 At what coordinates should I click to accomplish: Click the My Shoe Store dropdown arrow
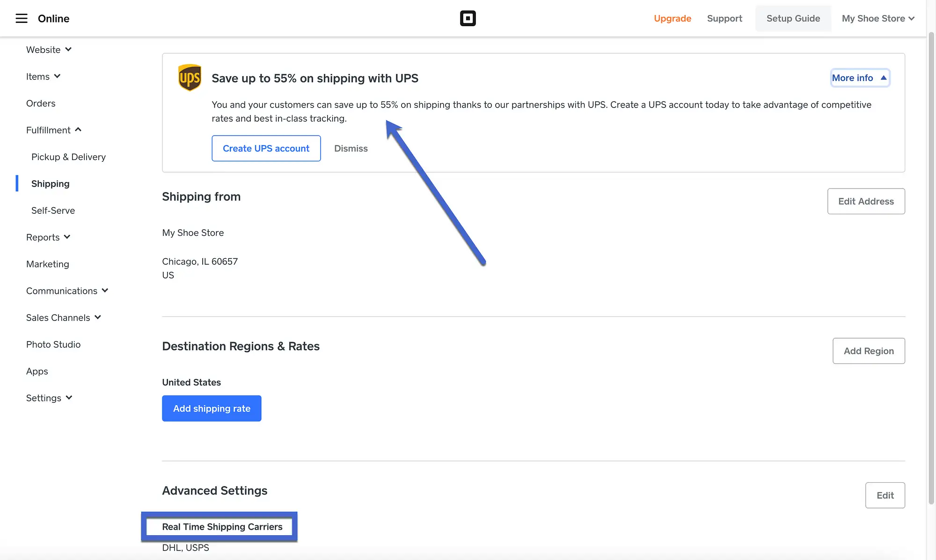(914, 18)
